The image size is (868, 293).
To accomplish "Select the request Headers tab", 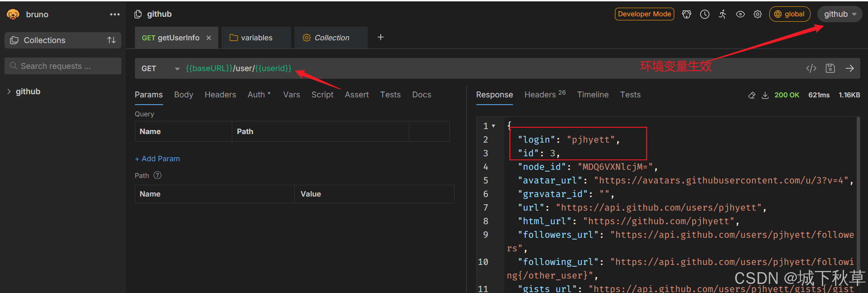I will point(220,95).
